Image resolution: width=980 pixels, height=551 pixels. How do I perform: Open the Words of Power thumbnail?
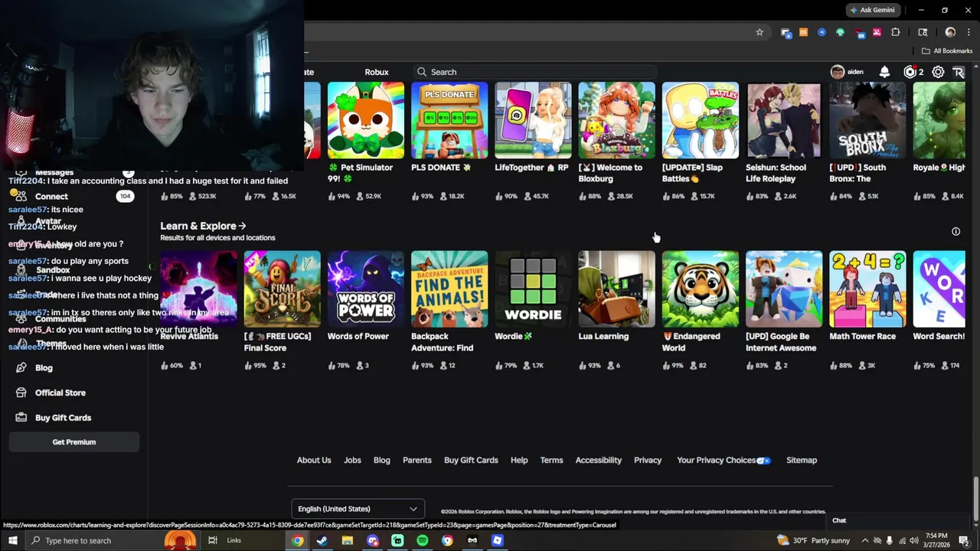[366, 289]
